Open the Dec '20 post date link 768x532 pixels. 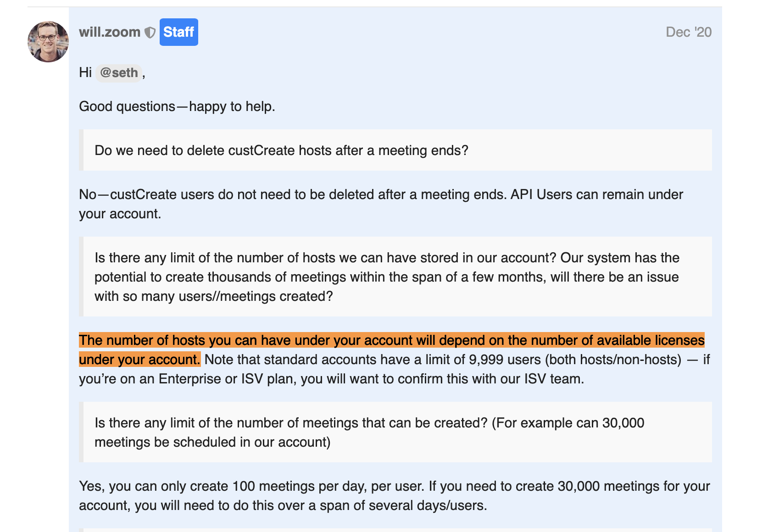(689, 32)
